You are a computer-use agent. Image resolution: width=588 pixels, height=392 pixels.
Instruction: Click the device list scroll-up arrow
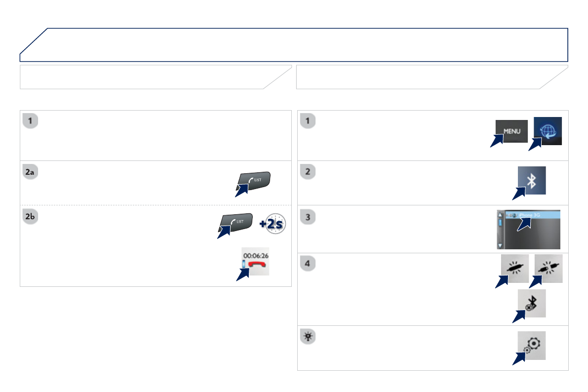click(x=501, y=214)
